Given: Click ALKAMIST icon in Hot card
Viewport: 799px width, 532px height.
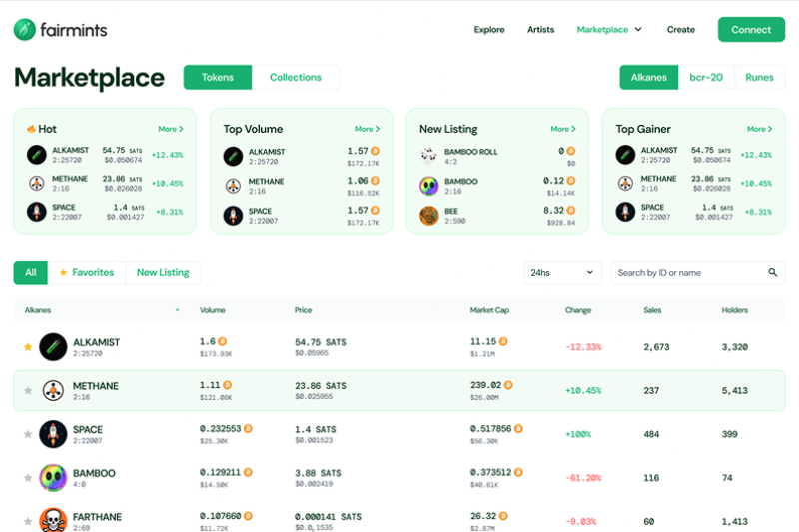Looking at the screenshot, I should (37, 155).
